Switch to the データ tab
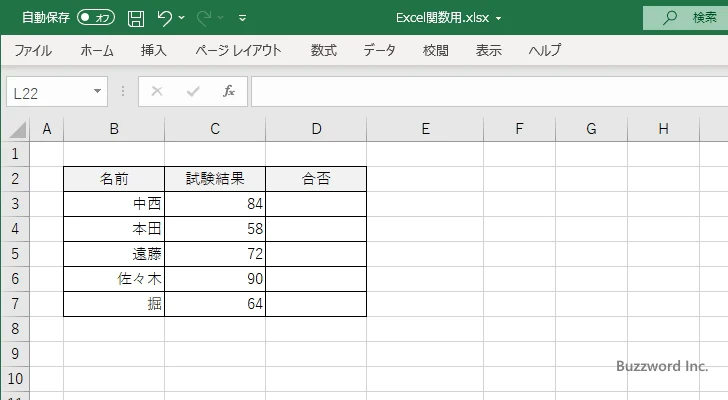Image resolution: width=728 pixels, height=400 pixels. (x=379, y=50)
